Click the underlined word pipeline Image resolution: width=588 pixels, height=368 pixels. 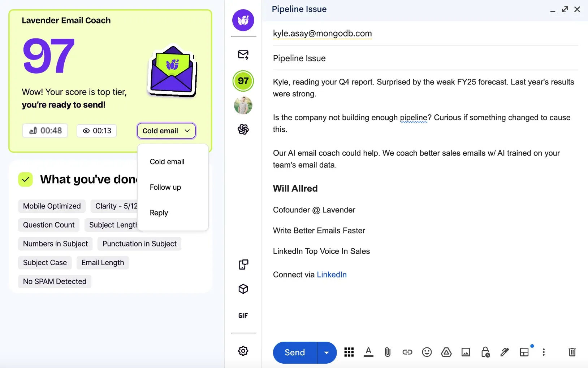tap(414, 118)
